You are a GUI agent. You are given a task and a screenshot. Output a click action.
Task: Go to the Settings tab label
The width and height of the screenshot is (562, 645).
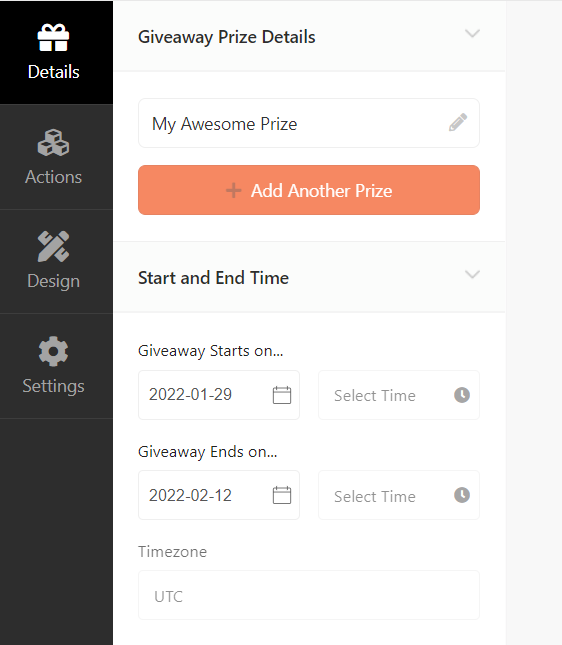click(53, 386)
